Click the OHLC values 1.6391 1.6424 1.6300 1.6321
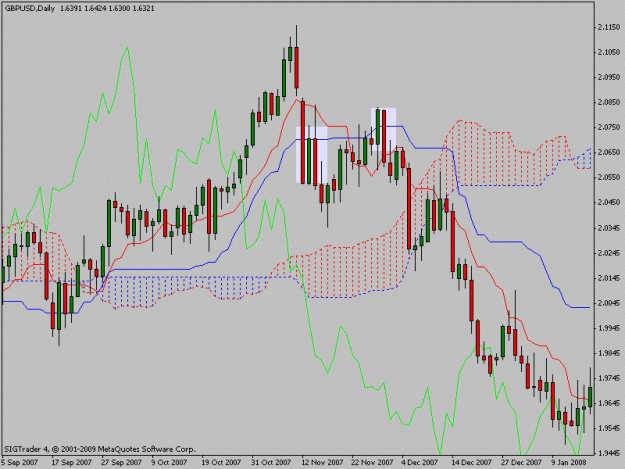This screenshot has width=625, height=469. 107,8
